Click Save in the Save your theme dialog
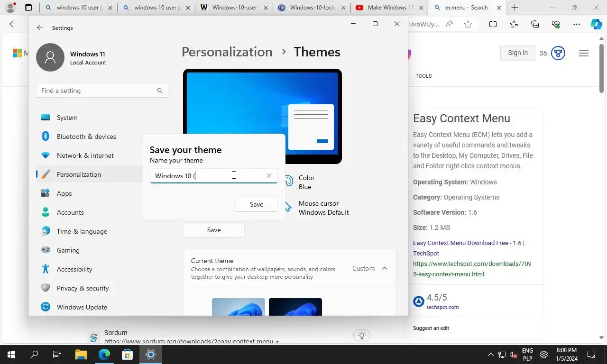The image size is (607, 364). coord(257,204)
